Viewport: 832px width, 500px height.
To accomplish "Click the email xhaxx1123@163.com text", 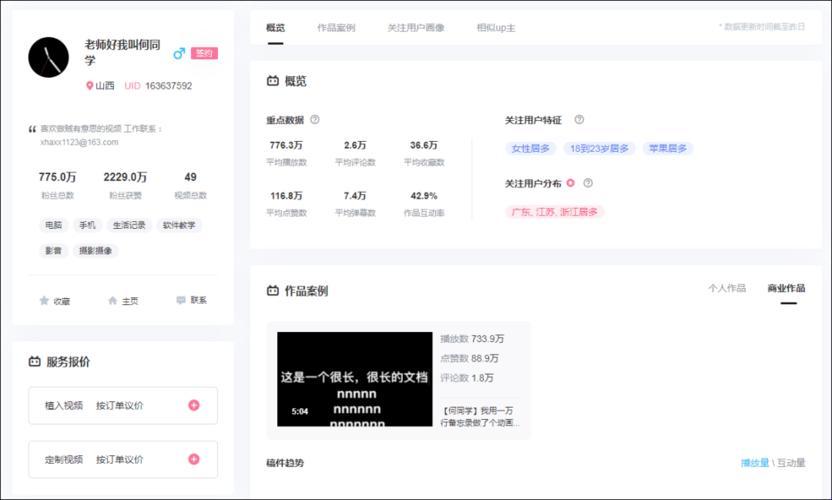I will click(x=79, y=142).
